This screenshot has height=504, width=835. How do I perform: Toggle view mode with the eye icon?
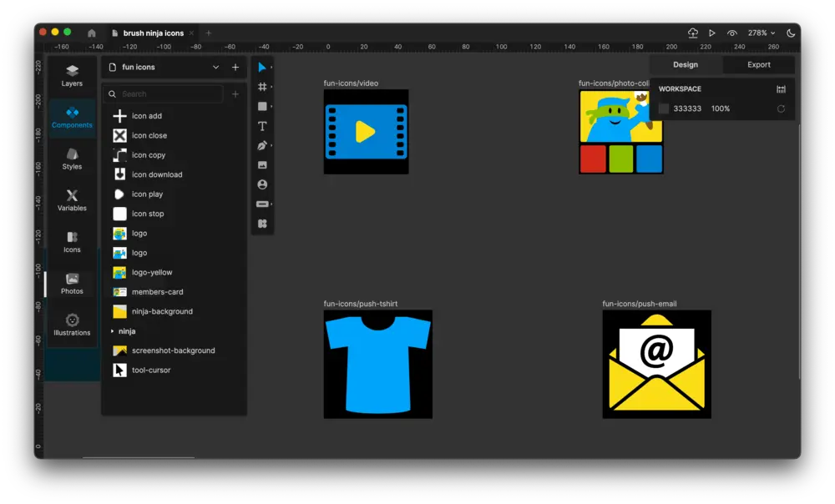click(x=732, y=33)
